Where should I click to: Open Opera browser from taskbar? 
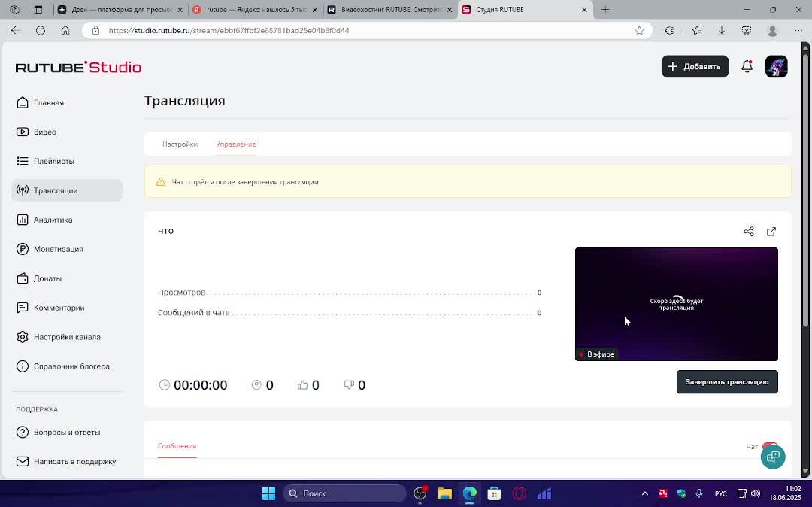tap(519, 493)
